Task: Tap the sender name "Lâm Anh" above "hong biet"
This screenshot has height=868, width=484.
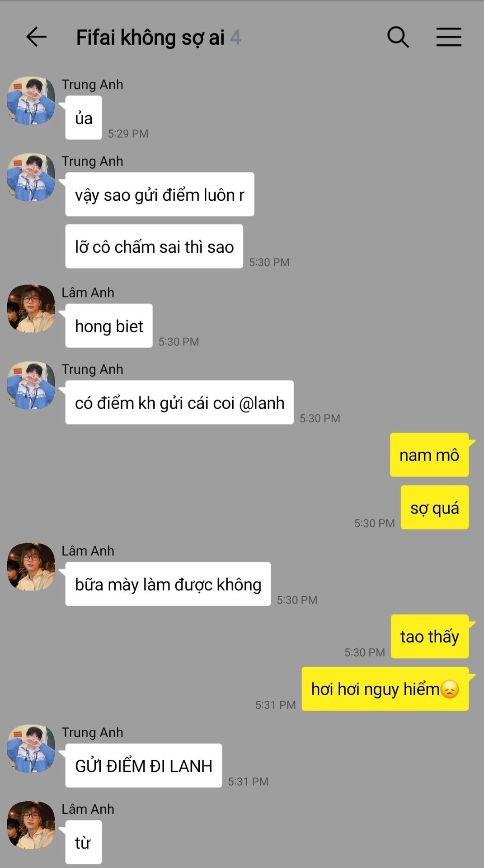Action: tap(88, 292)
